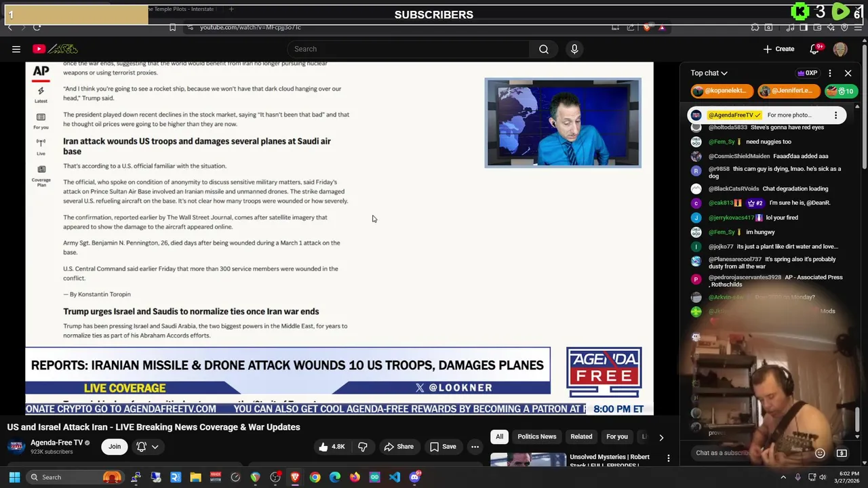This screenshot has width=868, height=488.
Task: Click the @kopanelekt chat ticker chip
Action: [x=722, y=91]
